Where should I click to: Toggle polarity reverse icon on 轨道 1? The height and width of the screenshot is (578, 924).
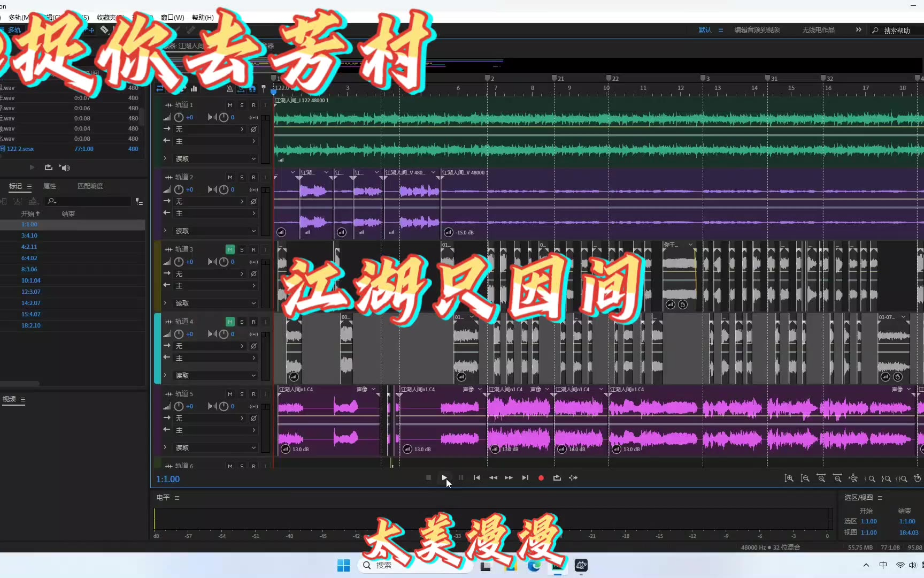pos(253,129)
